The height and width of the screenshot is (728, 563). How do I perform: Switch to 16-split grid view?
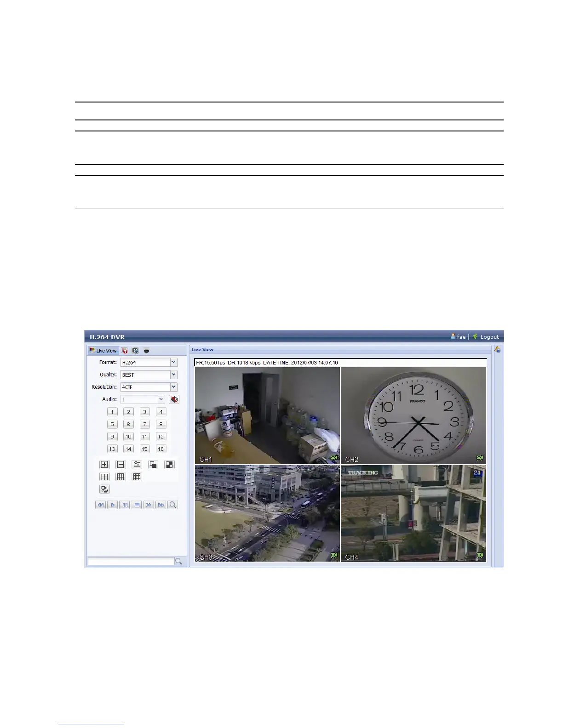(137, 477)
